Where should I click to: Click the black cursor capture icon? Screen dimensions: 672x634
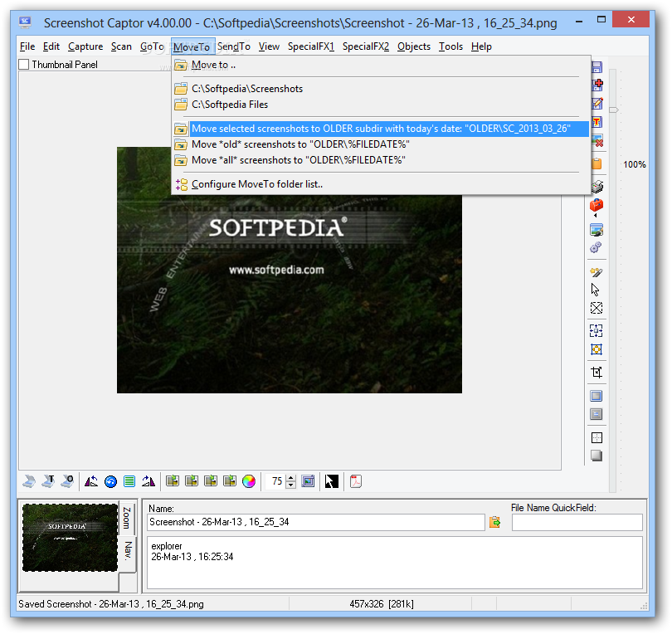tap(332, 481)
